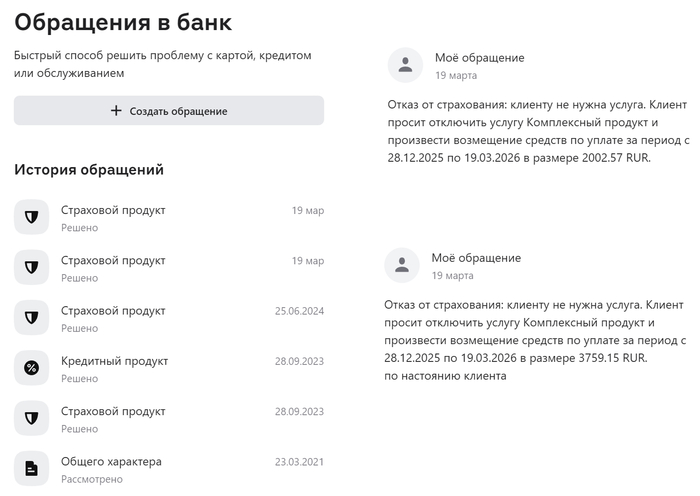Select the Моё обращение title above 2002.57 text
700x496 pixels.
(x=479, y=58)
